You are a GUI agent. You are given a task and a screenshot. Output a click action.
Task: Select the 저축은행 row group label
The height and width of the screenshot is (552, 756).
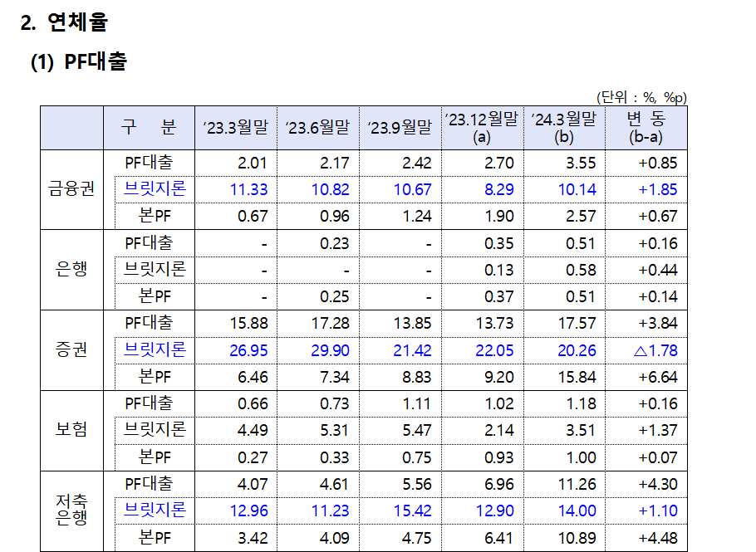tap(71, 510)
